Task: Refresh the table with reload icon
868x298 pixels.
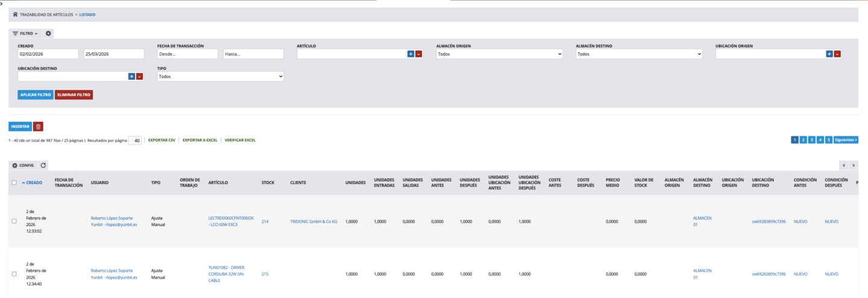Action: pyautogui.click(x=43, y=165)
